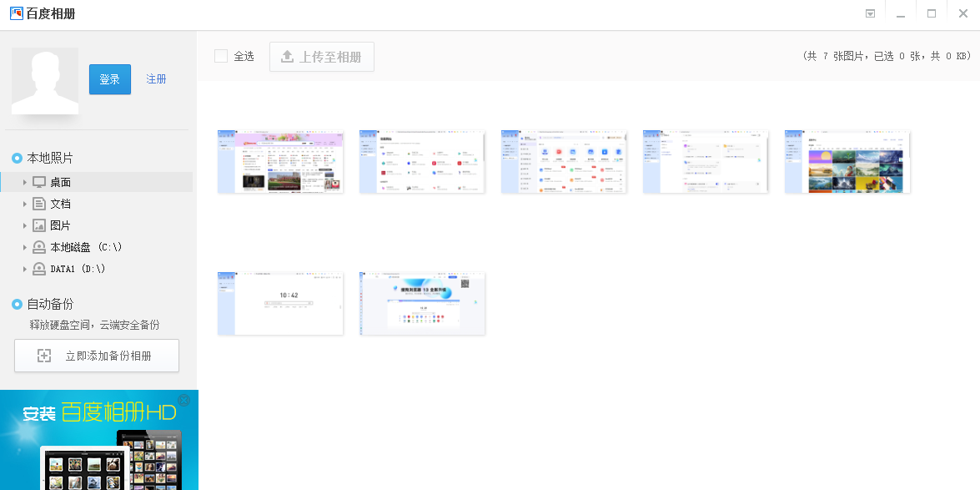Viewport: 980px width, 490px height.
Task: Close the Baidu Album HD ad banner
Action: coord(183,400)
